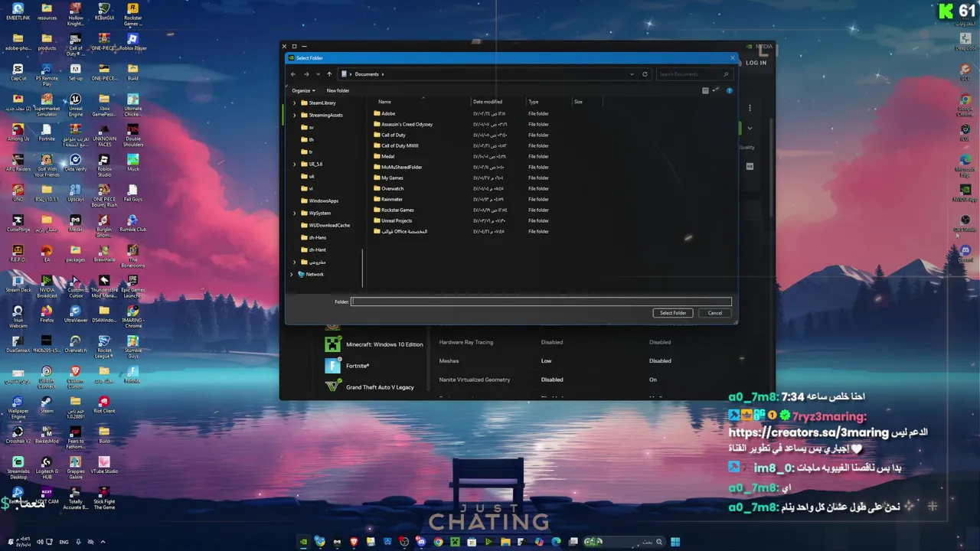Expand the StreamingAssets tree node
The image size is (980, 551).
pos(295,115)
